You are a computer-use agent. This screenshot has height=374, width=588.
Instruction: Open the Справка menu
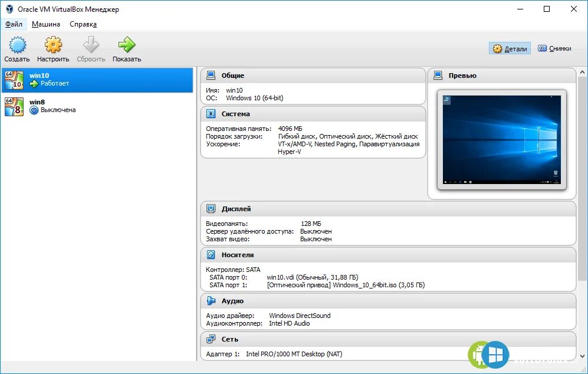coord(83,24)
